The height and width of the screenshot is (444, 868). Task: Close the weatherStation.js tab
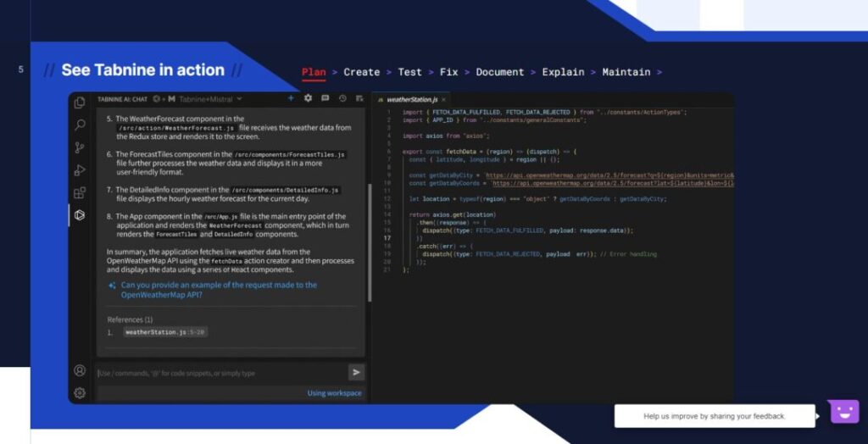(443, 100)
